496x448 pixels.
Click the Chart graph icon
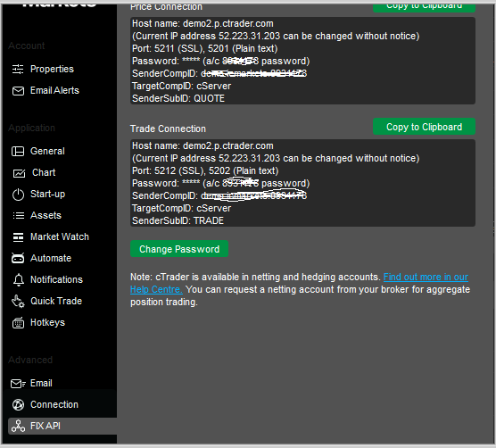19,173
